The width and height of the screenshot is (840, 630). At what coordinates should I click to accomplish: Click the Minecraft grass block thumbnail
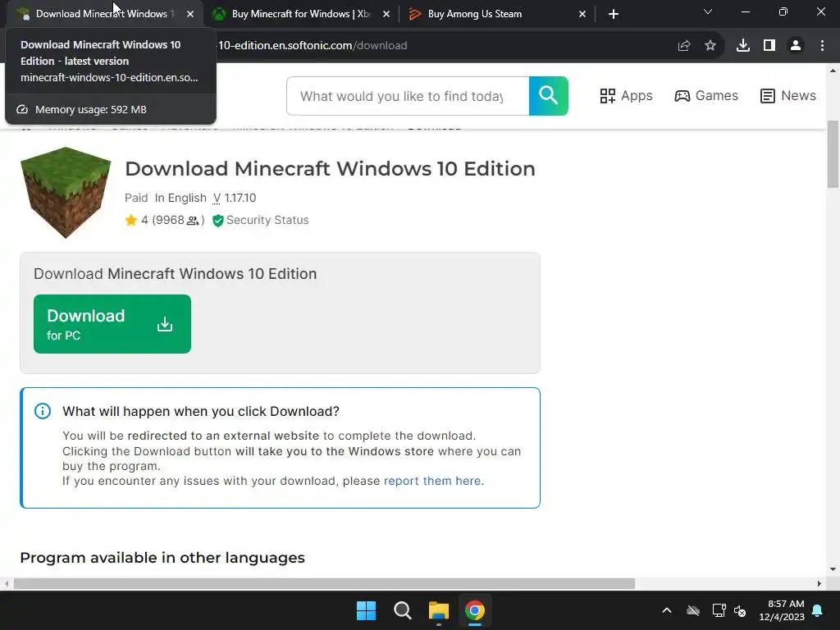(x=66, y=192)
